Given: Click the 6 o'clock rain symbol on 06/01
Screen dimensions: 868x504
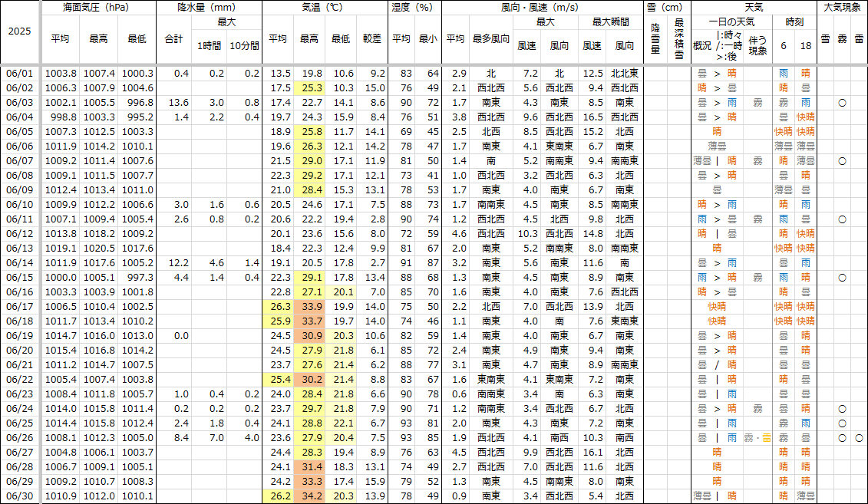Looking at the screenshot, I should [783, 73].
